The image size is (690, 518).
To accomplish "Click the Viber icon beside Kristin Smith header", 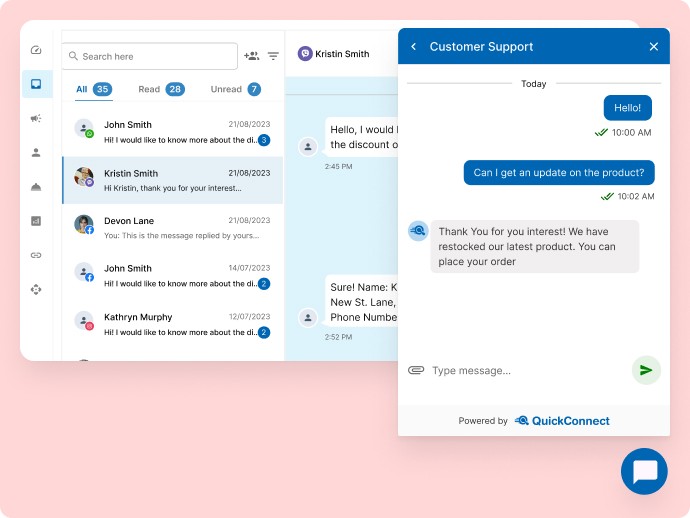I will [305, 54].
